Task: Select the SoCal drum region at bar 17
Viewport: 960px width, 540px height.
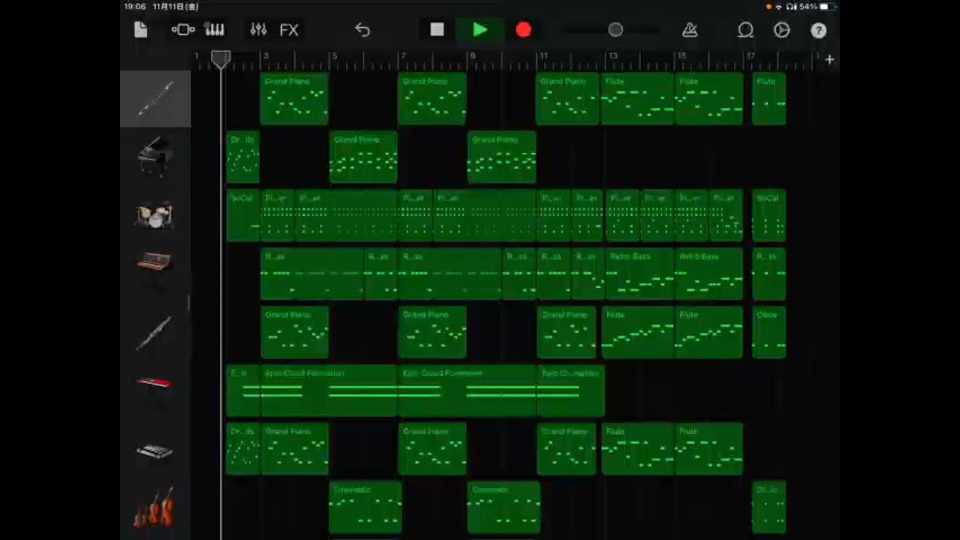Action: point(769,215)
